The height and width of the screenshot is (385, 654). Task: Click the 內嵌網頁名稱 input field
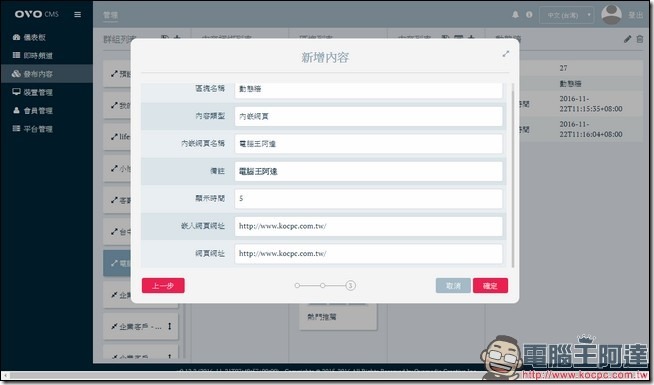[x=368, y=144]
